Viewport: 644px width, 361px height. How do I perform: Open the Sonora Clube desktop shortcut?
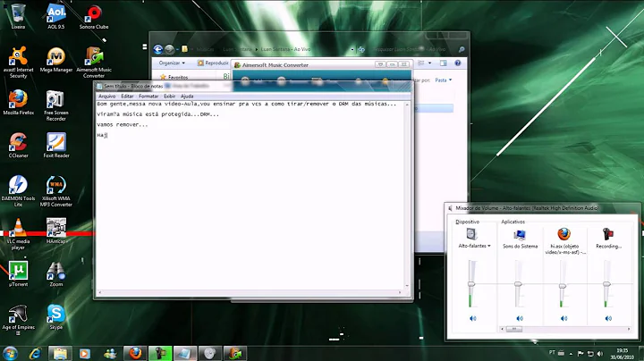point(94,16)
